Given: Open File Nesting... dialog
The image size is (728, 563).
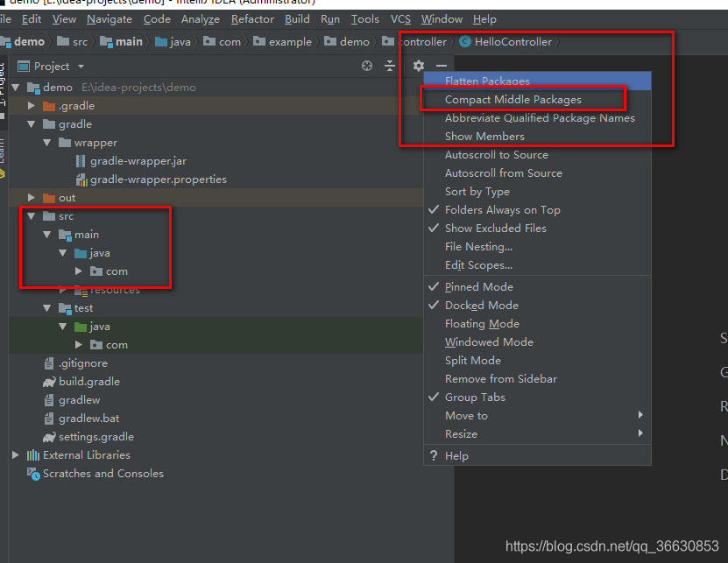Looking at the screenshot, I should coord(538,246).
